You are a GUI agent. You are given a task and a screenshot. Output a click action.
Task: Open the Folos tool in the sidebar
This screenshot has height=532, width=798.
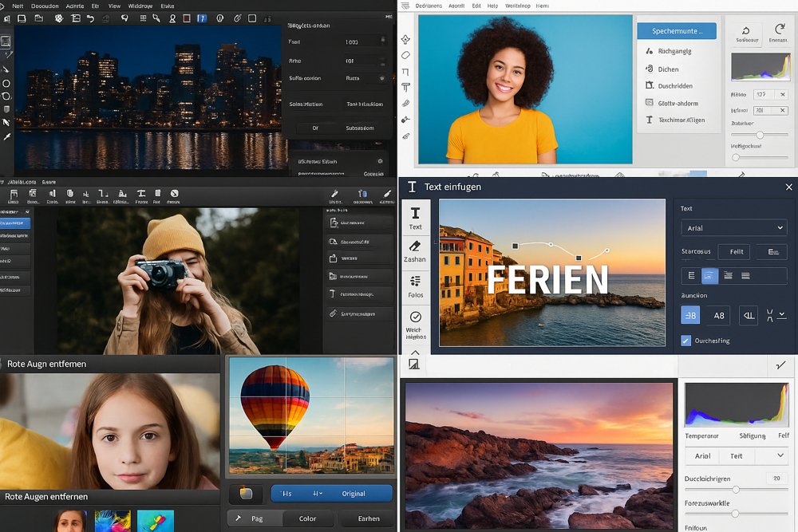coord(415,282)
